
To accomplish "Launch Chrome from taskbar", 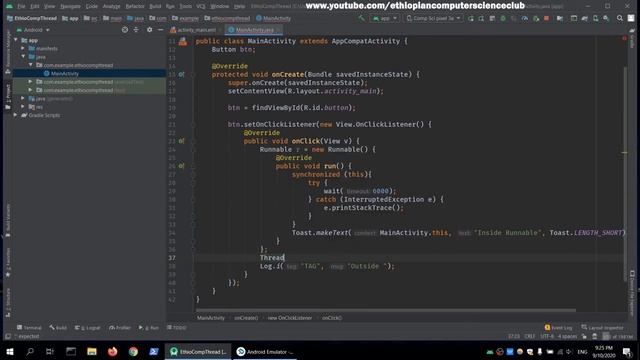I will point(133,351).
